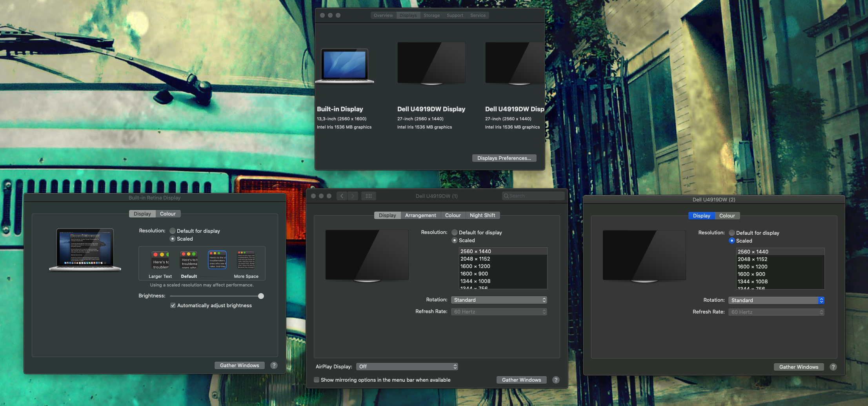Click the back arrow in Dell U4919DW (1) window
The height and width of the screenshot is (406, 868).
coord(342,196)
